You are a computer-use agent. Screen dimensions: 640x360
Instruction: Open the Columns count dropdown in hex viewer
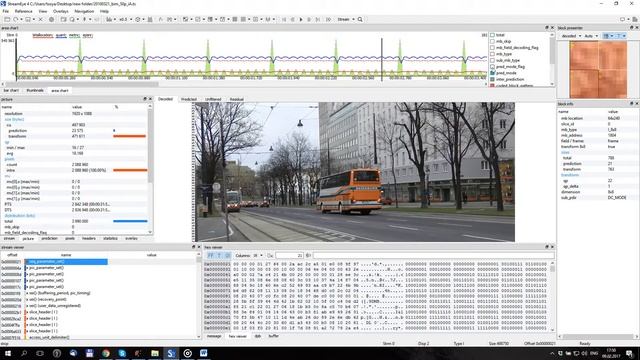(258, 256)
